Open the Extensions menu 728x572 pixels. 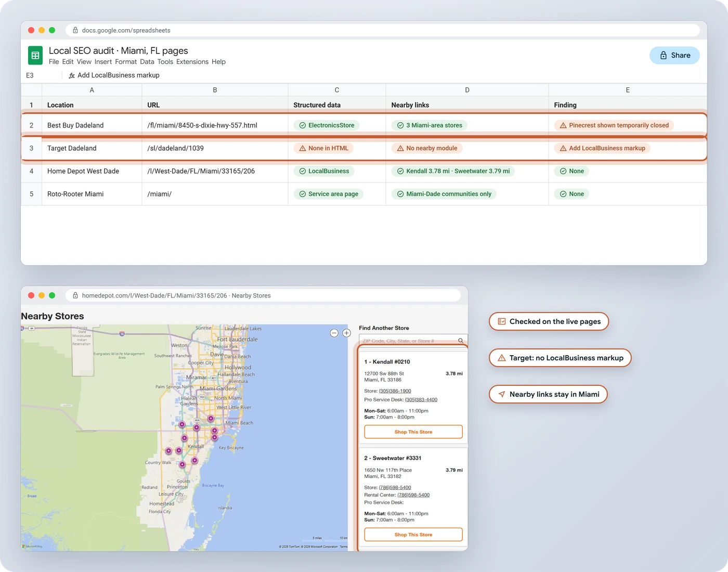coord(192,61)
